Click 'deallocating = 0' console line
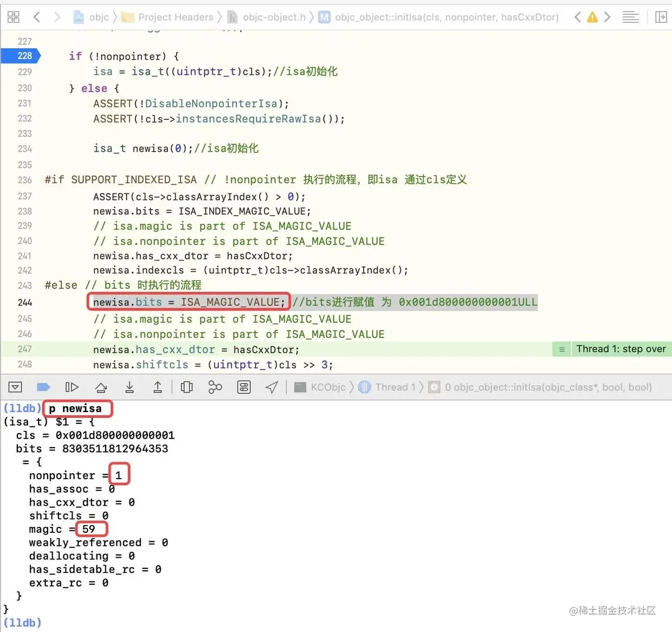Screen dimensions: 672x632 (82, 556)
